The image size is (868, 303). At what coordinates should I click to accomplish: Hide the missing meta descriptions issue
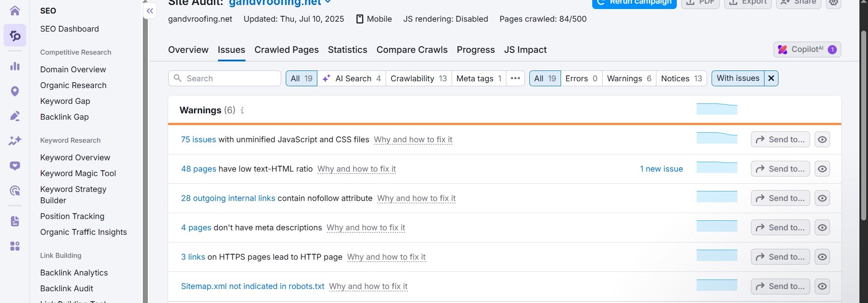point(822,228)
